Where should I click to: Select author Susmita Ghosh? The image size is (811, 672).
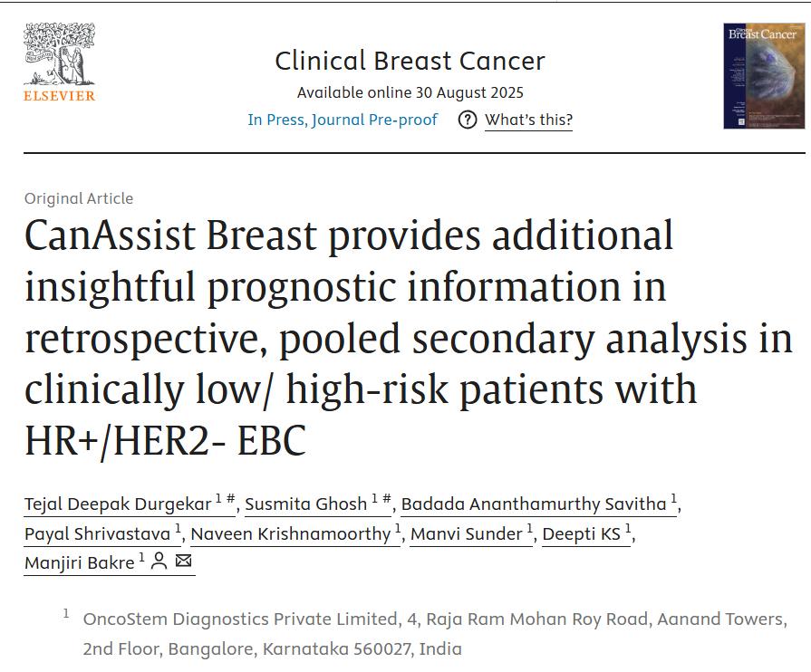pos(305,504)
